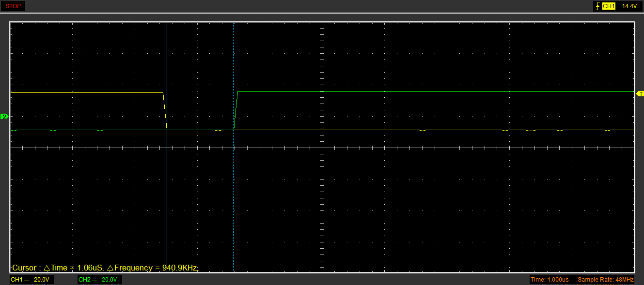644x285 pixels.
Task: Click the 14.4V trigger level value
Action: 629,6
